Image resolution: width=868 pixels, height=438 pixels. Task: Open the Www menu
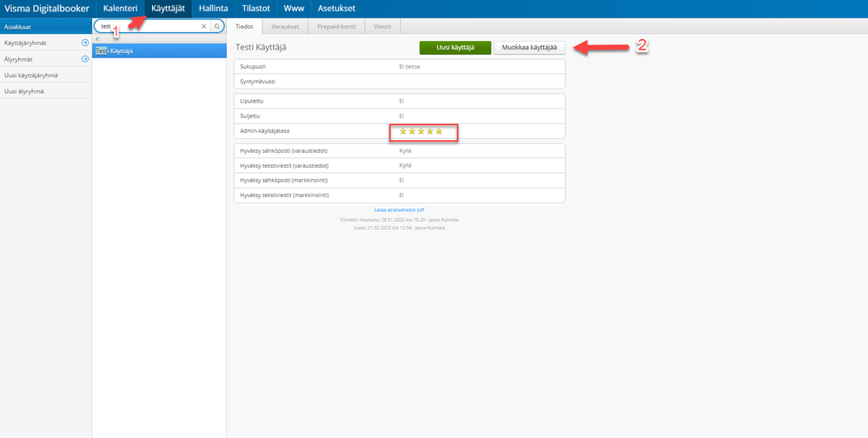tap(294, 9)
